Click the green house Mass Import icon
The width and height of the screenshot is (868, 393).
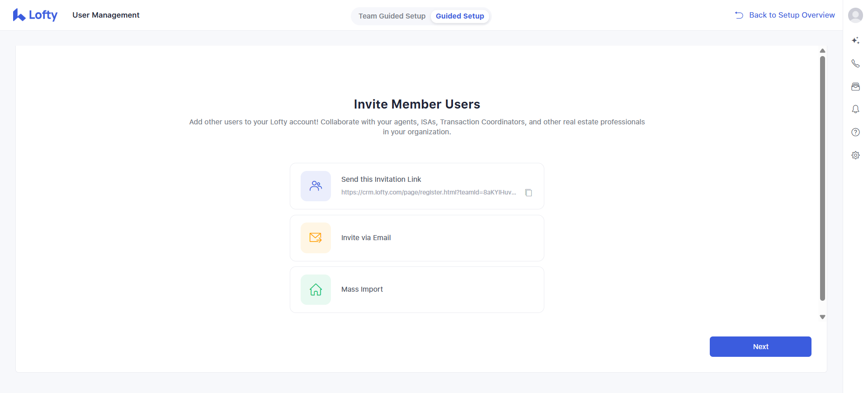(316, 289)
